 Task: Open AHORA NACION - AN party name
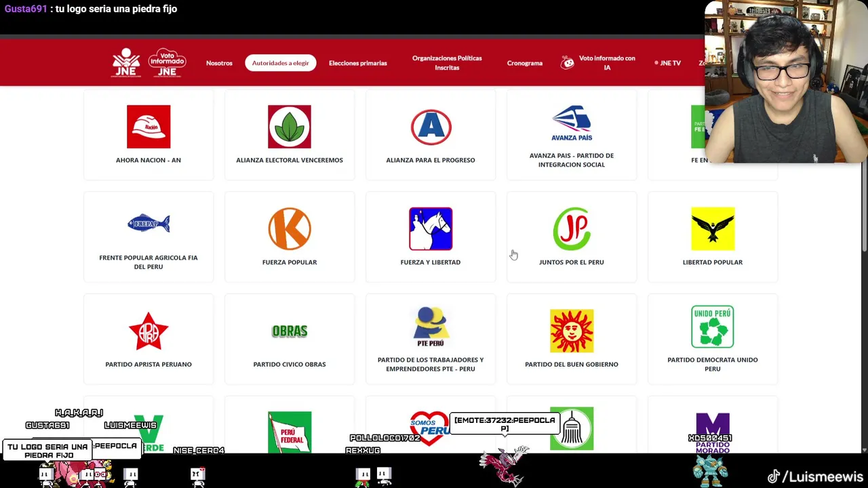coord(149,160)
